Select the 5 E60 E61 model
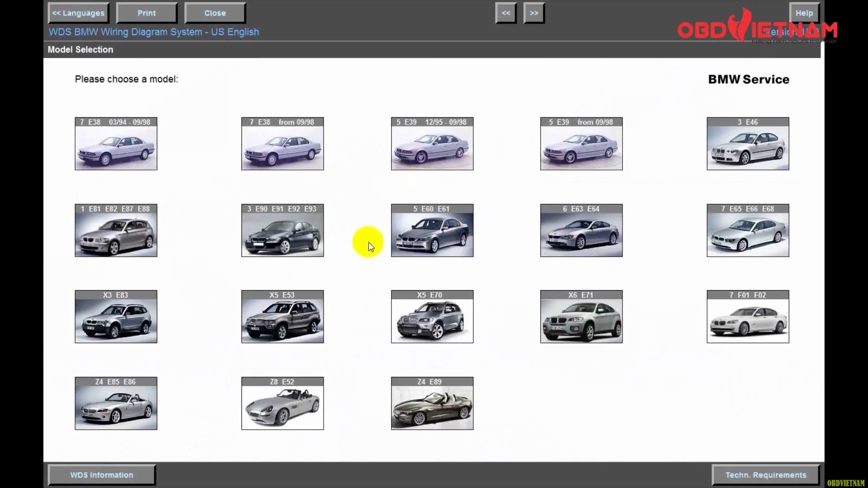The width and height of the screenshot is (868, 488). (x=432, y=230)
